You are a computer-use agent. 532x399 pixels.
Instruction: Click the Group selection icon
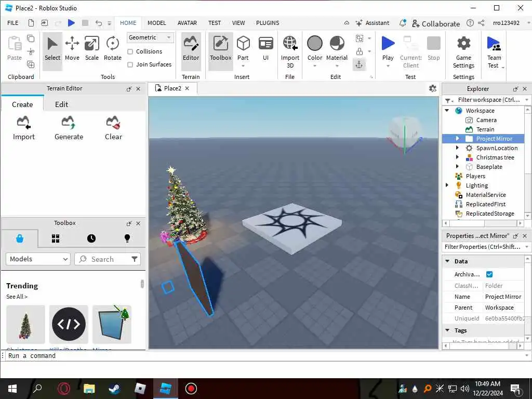[360, 38]
